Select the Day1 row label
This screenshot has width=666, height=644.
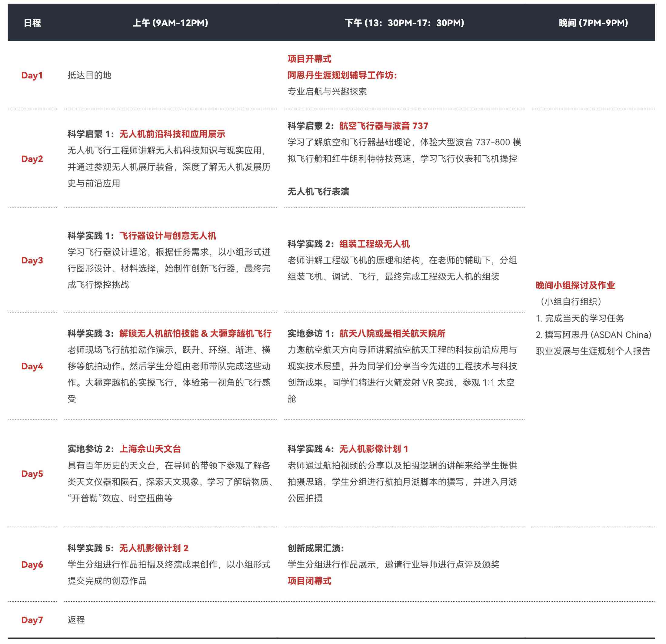point(32,75)
